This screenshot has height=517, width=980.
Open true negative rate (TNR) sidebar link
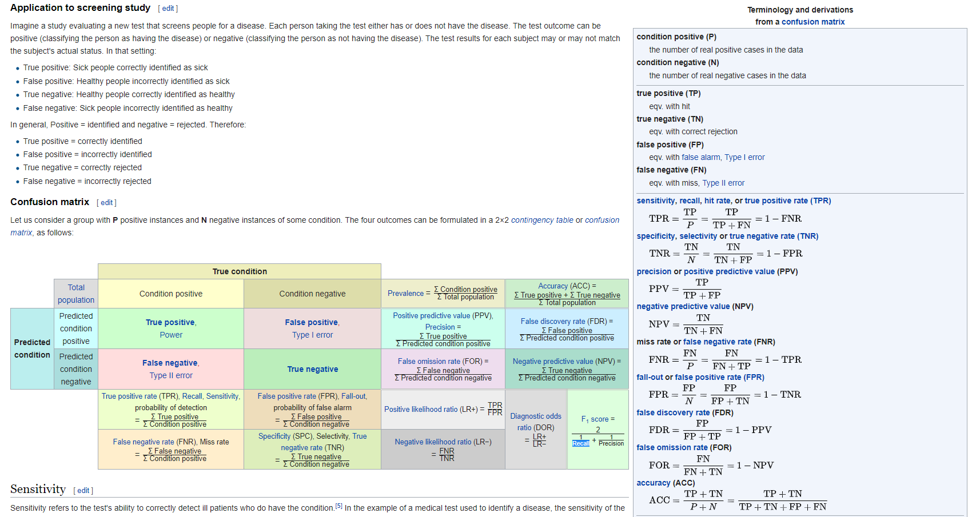[x=774, y=236]
